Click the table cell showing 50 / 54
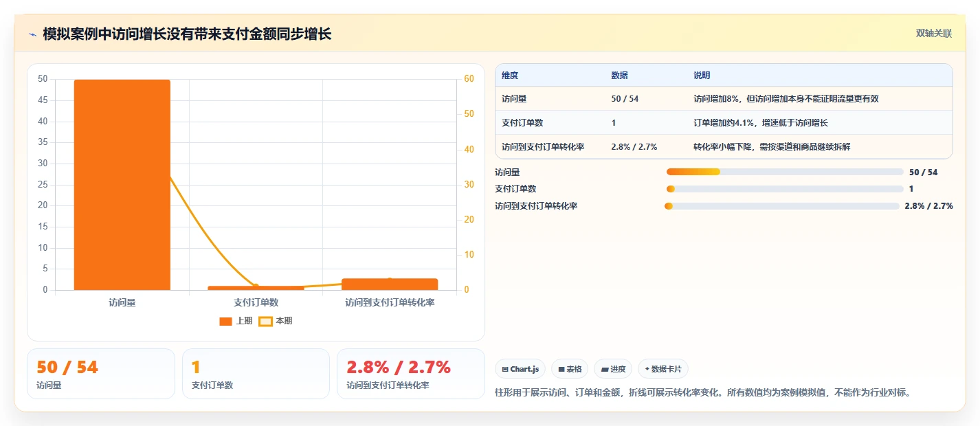 (625, 99)
